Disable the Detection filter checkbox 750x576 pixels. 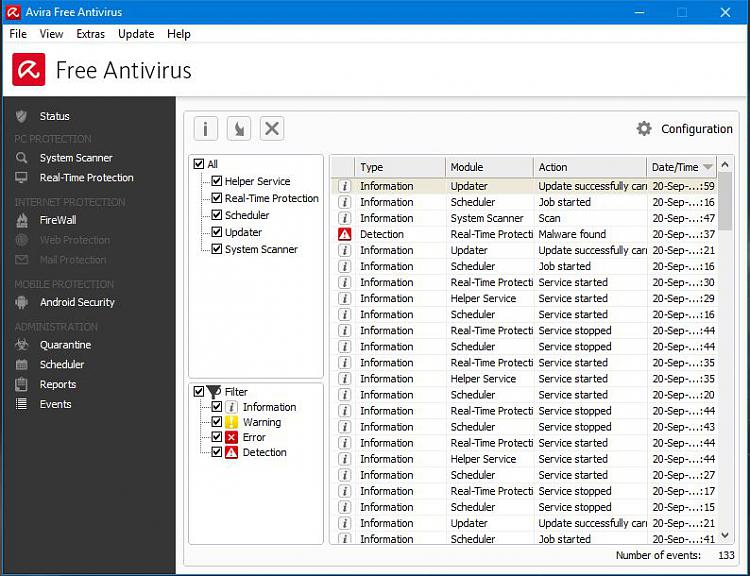[217, 452]
